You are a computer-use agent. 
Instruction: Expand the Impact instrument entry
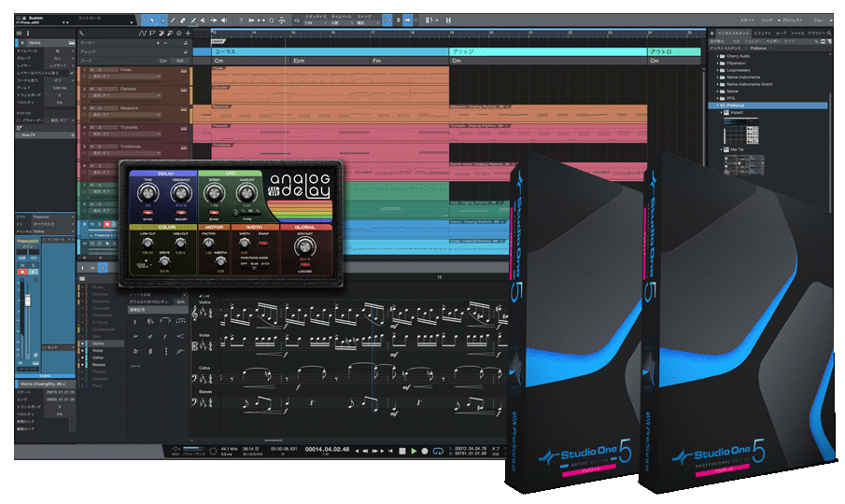(722, 113)
